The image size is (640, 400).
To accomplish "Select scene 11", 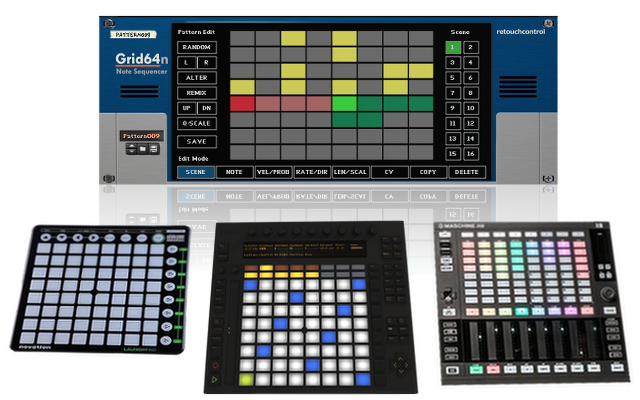I will tap(453, 123).
